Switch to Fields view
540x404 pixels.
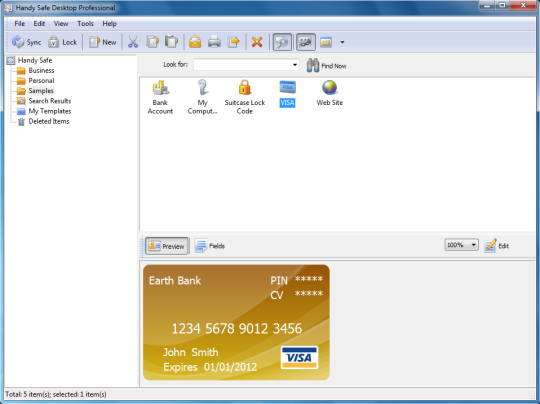(210, 246)
